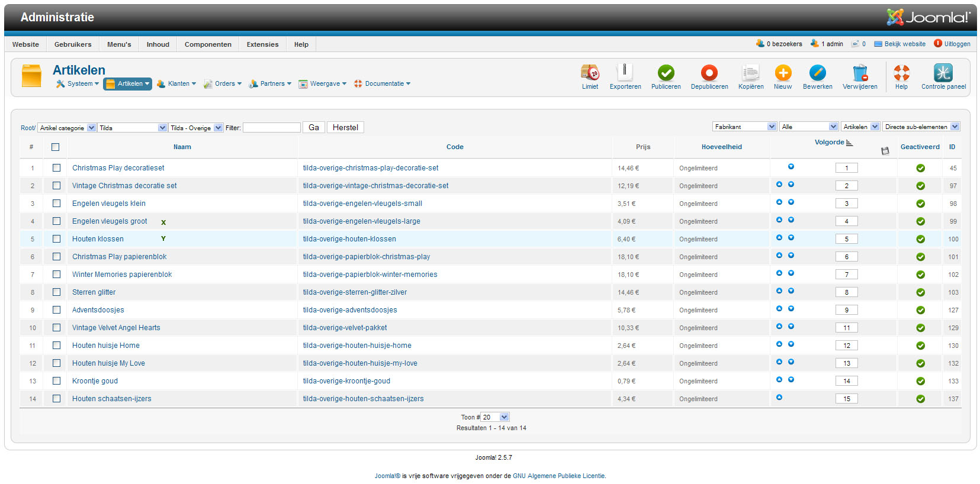The image size is (980, 484).
Task: Open the Controle paneel icon
Action: tap(943, 73)
